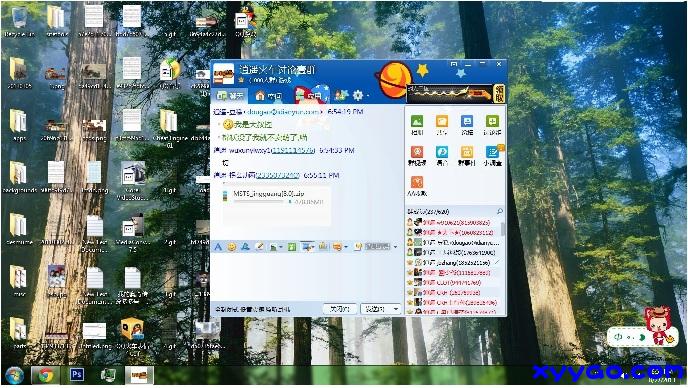Open font settings with the A icon

coord(218,247)
